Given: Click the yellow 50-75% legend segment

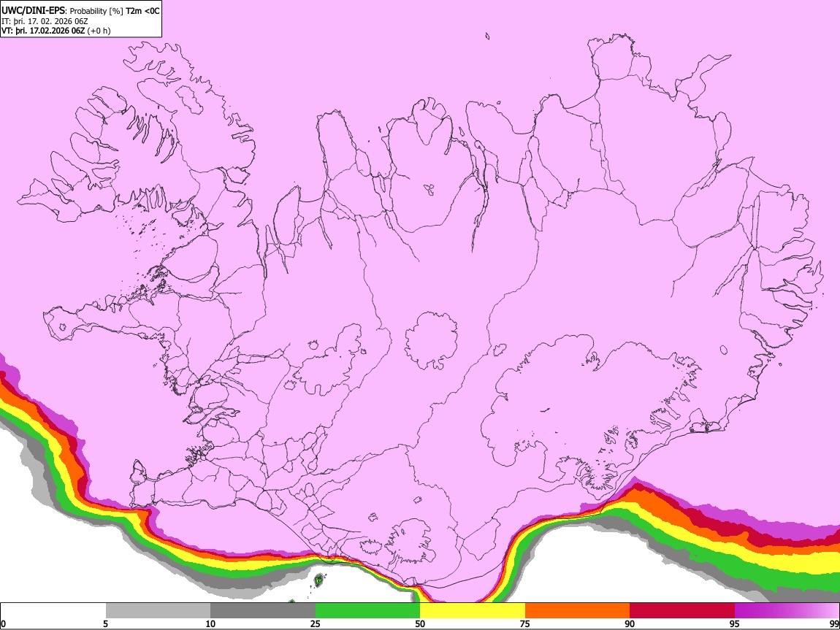Looking at the screenshot, I should 473,611.
